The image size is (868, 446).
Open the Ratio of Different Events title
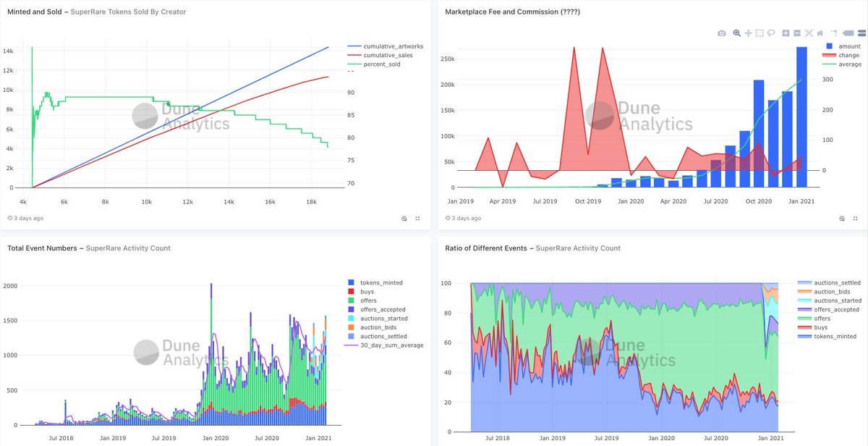(x=485, y=248)
